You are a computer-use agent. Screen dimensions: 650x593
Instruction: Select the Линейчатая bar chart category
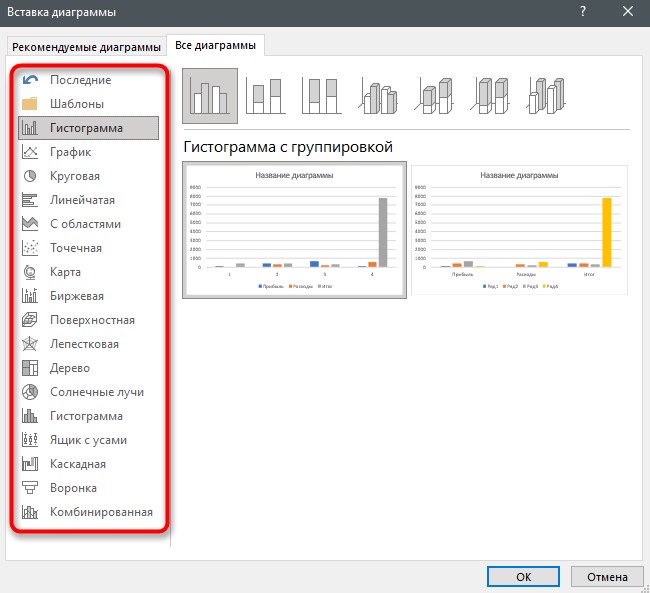coord(88,200)
